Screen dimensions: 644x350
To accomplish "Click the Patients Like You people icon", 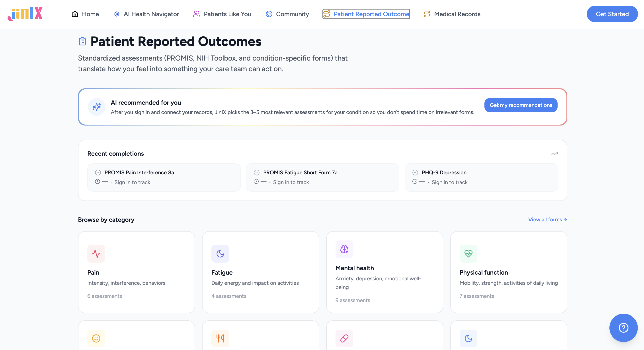I will pos(197,14).
